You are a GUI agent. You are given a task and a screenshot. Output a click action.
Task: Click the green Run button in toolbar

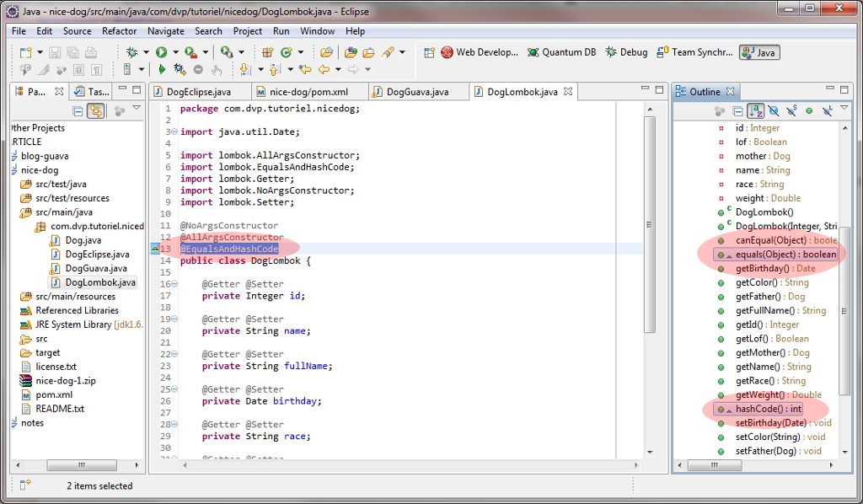(x=161, y=52)
